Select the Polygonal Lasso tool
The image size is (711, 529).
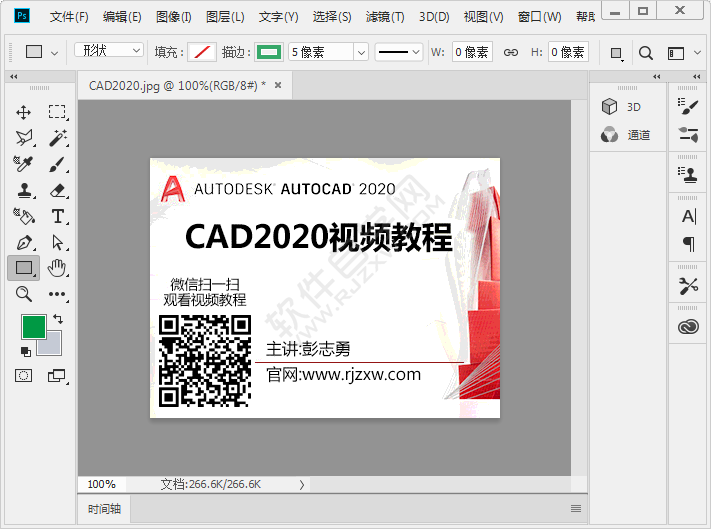(24, 138)
